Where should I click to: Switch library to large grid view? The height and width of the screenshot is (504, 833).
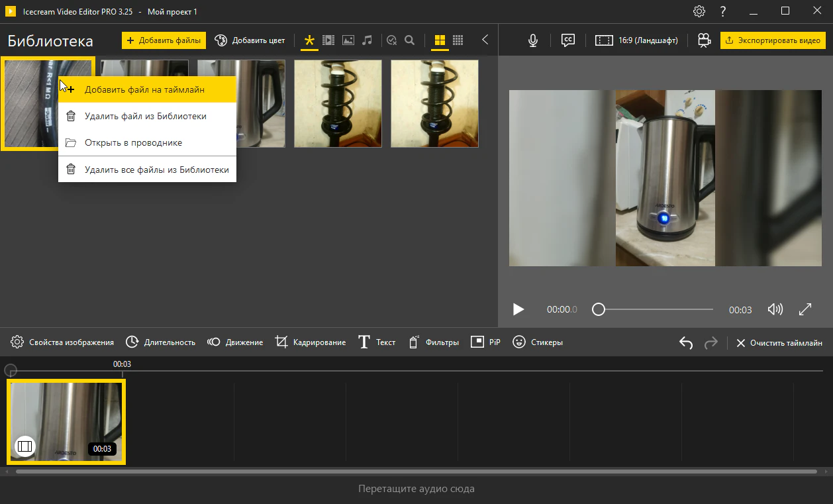click(439, 40)
